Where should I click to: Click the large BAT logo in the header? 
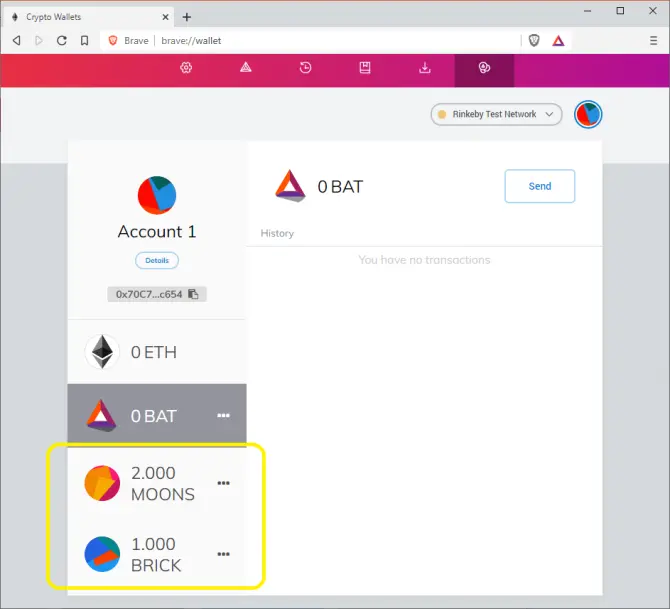290,186
